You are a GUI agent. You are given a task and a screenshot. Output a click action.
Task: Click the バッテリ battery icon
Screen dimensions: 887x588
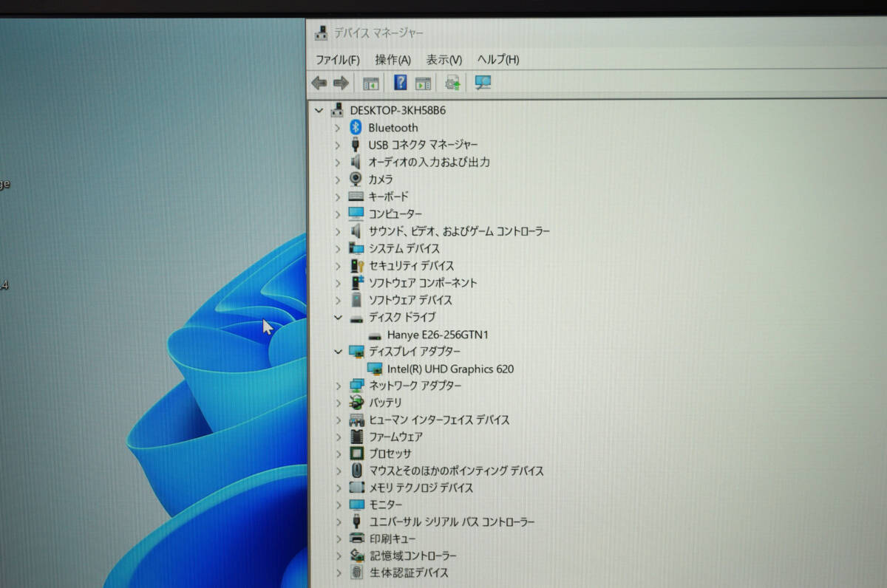(357, 403)
